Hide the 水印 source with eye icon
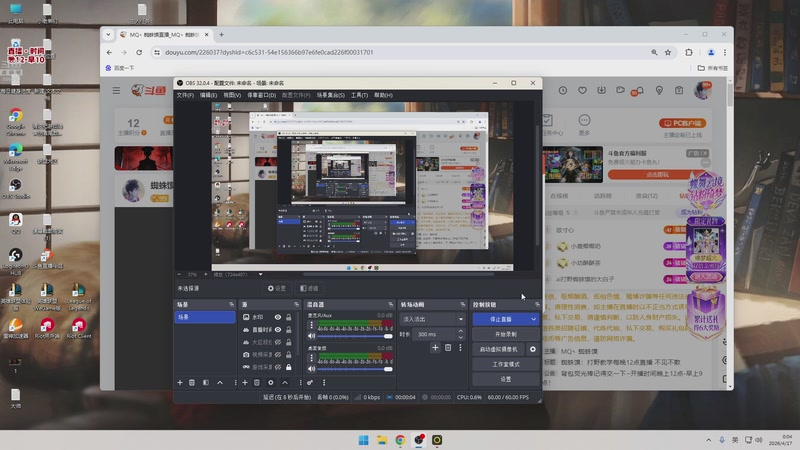Screen dimensions: 800x450 click(278, 317)
